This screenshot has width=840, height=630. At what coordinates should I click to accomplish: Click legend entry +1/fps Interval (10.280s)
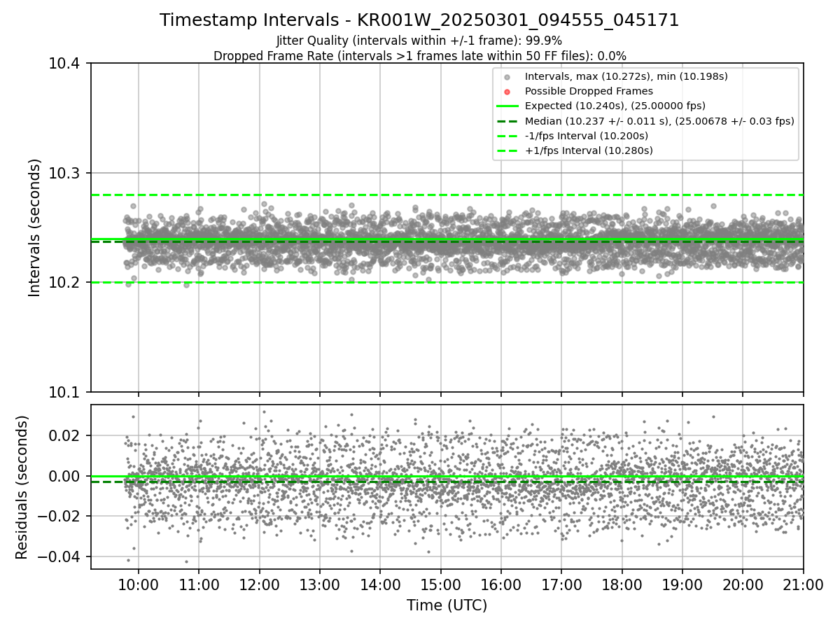(589, 150)
